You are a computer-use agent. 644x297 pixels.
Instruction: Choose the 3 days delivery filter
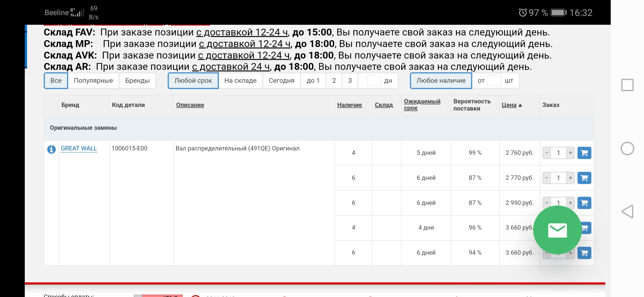coord(350,81)
